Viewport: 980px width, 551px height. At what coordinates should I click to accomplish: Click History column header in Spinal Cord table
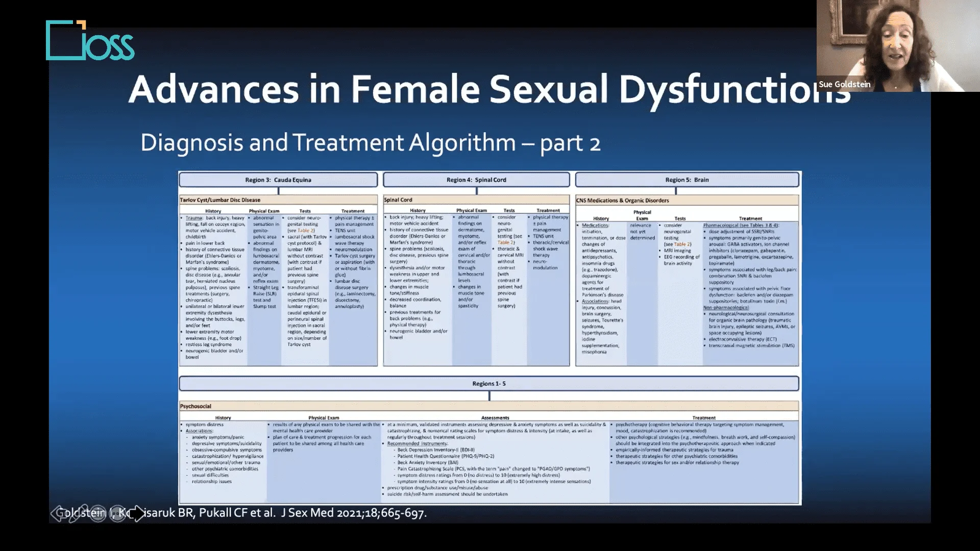[418, 210]
